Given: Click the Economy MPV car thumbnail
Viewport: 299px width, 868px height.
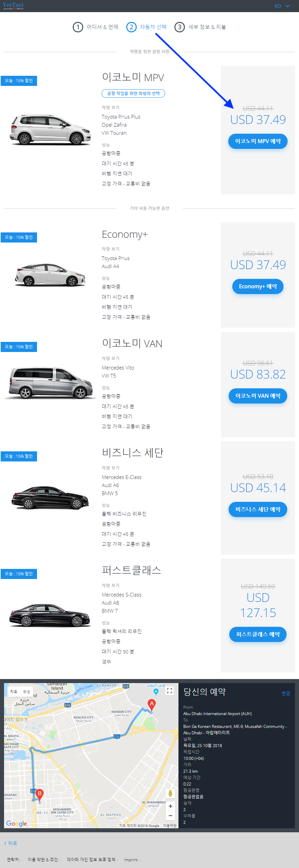Looking at the screenshot, I should pyautogui.click(x=51, y=129).
